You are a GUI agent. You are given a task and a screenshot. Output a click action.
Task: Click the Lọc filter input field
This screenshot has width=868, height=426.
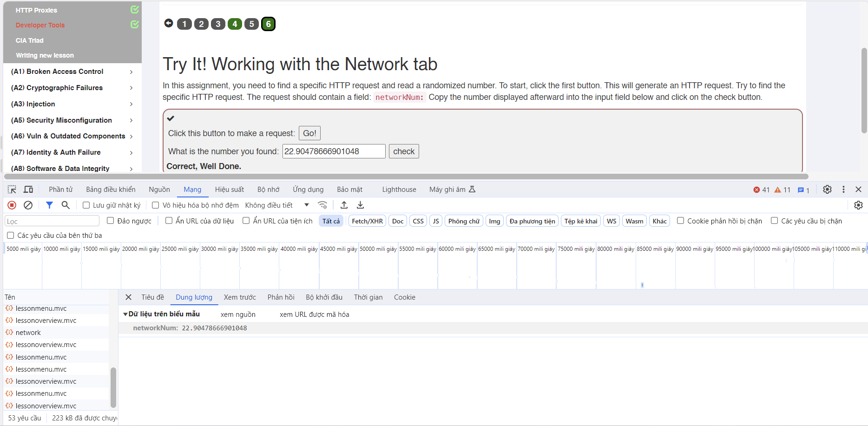[52, 221]
